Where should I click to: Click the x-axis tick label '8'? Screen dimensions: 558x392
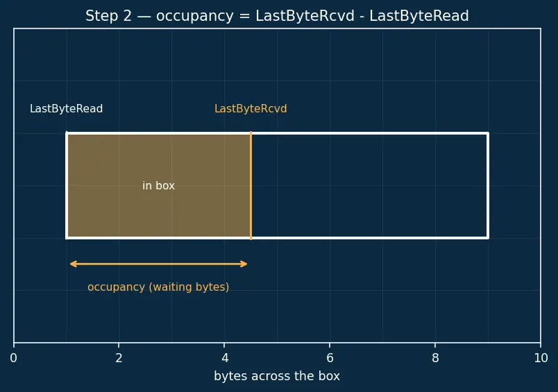(x=435, y=358)
